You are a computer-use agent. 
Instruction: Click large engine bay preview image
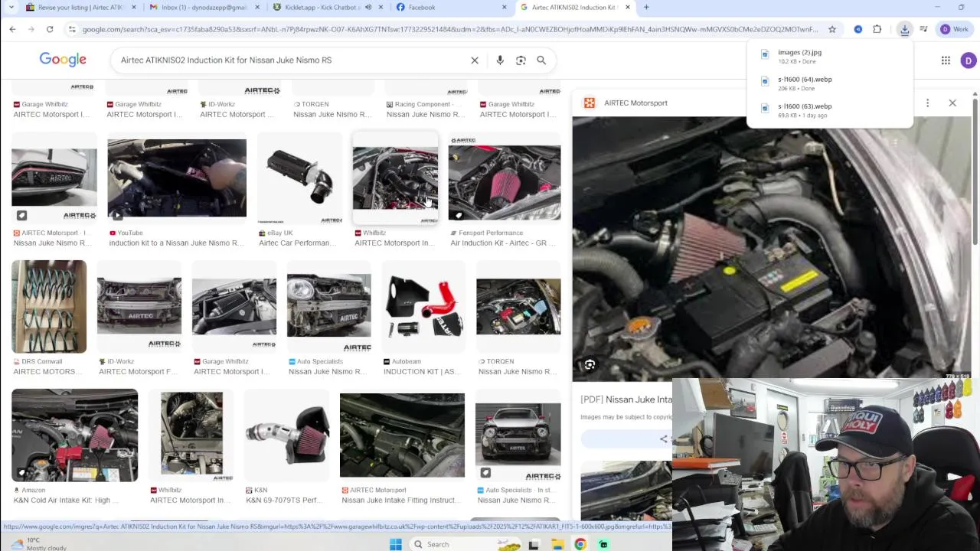772,249
